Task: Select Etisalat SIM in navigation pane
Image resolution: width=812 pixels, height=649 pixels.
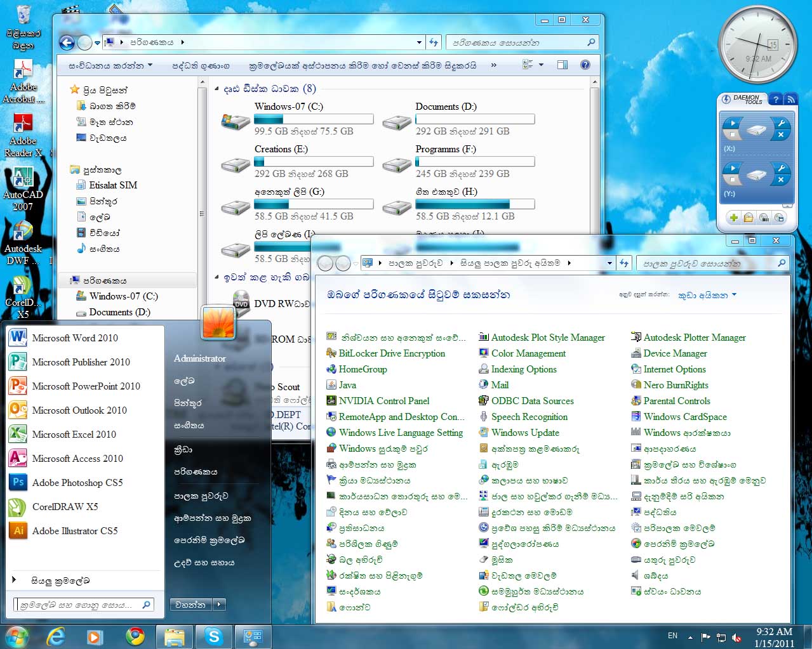Action: [x=106, y=185]
